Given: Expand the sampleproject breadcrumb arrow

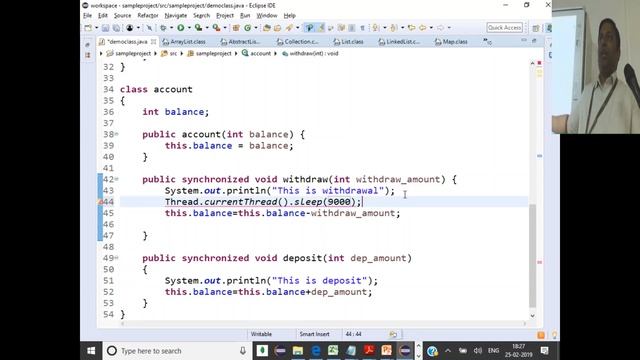Looking at the screenshot, I should (x=155, y=53).
